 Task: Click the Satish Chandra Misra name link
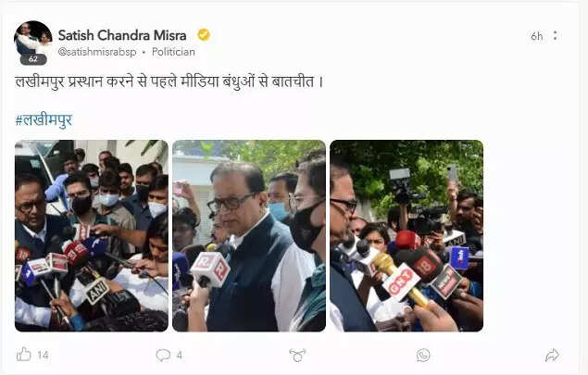122,35
